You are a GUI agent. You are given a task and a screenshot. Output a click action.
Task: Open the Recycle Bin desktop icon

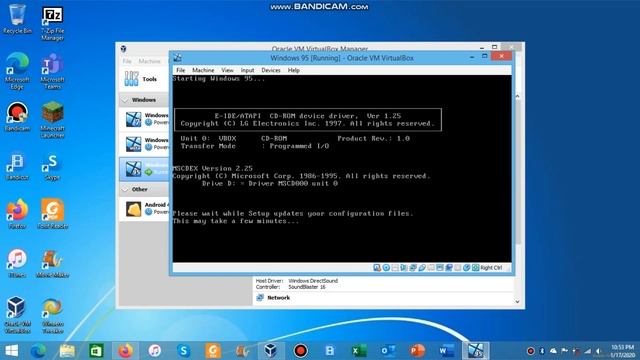coord(17,19)
